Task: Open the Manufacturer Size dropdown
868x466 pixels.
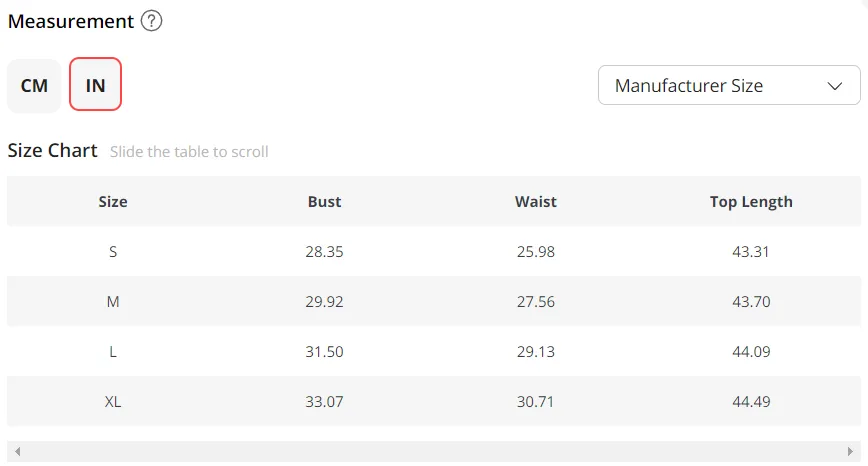Action: coord(729,85)
